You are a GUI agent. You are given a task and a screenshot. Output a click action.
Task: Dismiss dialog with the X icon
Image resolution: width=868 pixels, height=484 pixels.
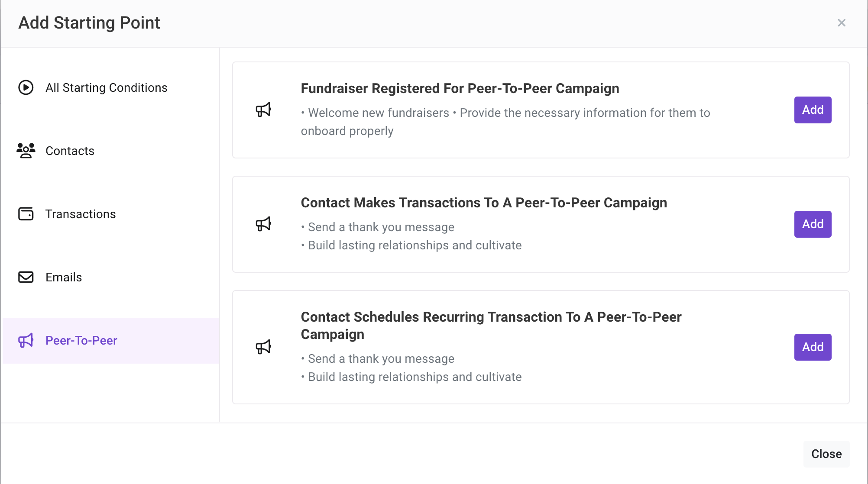[x=842, y=23]
